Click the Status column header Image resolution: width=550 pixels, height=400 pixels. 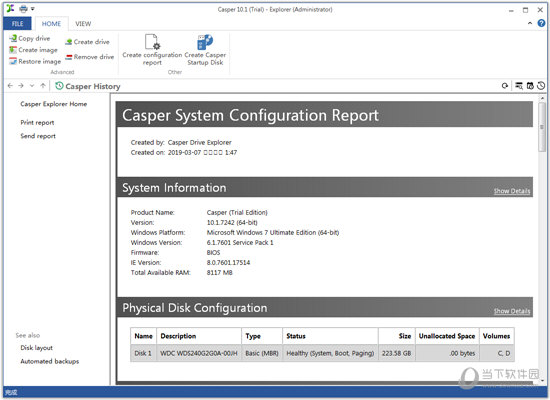(330, 336)
